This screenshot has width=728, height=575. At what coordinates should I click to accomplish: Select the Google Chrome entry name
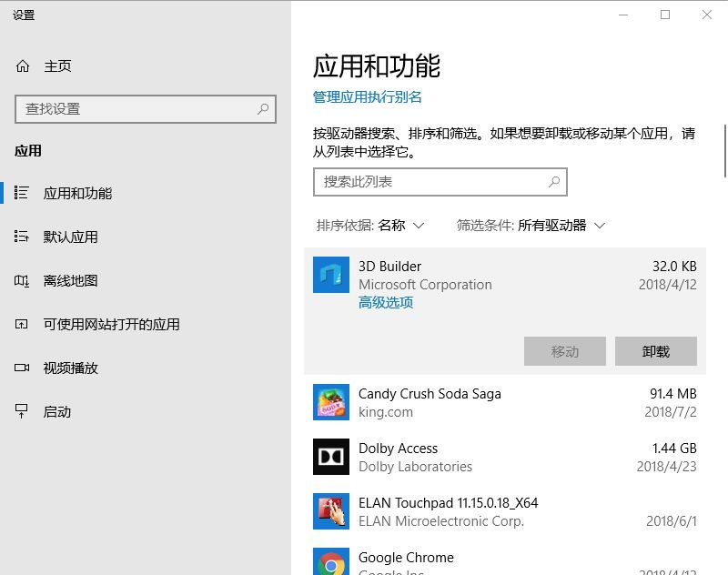(x=406, y=558)
